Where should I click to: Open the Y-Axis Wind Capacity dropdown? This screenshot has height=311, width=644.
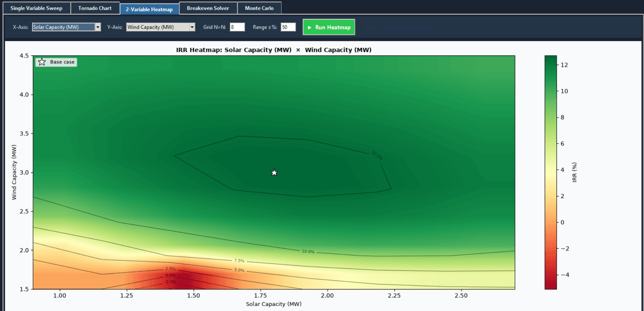click(161, 27)
